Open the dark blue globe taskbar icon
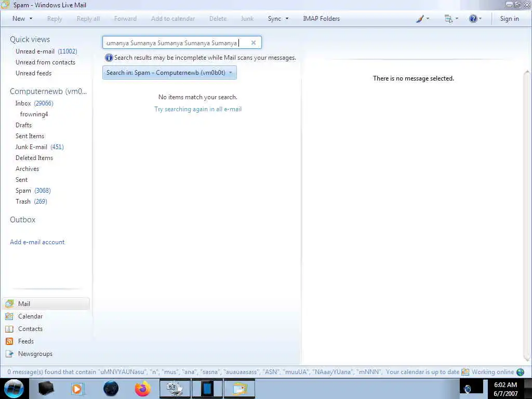The image size is (532, 399). pos(111,389)
